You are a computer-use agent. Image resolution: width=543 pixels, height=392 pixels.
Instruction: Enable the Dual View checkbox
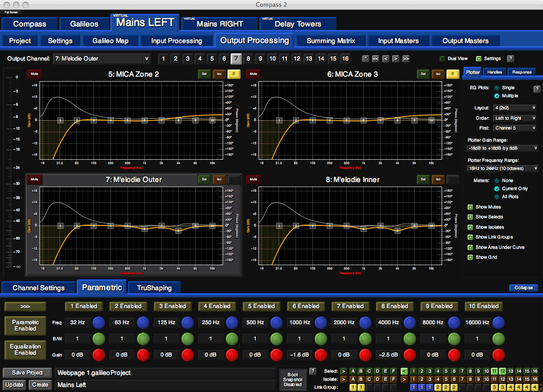click(x=442, y=59)
